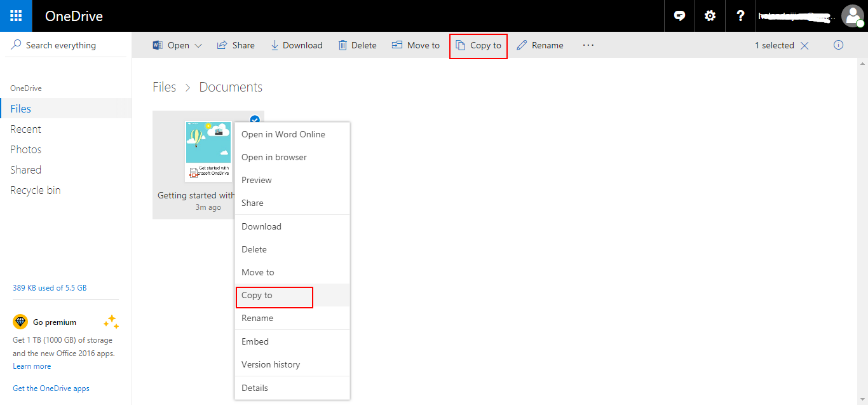Click the Learn more link
This screenshot has height=405, width=868.
pyautogui.click(x=32, y=366)
